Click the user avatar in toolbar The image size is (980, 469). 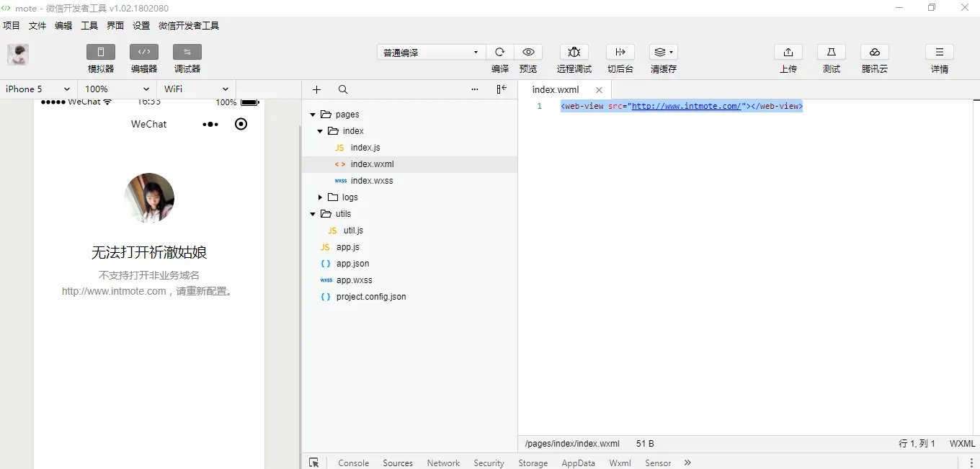tap(18, 55)
